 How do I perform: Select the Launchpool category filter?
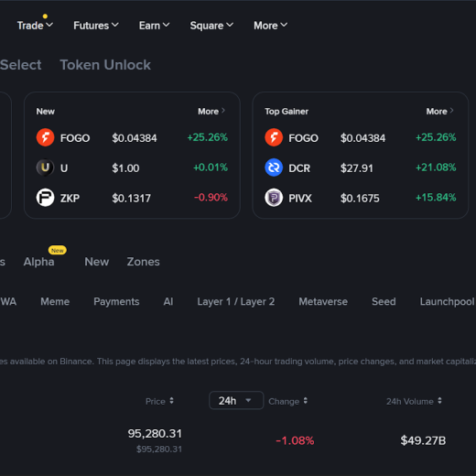coord(448,301)
